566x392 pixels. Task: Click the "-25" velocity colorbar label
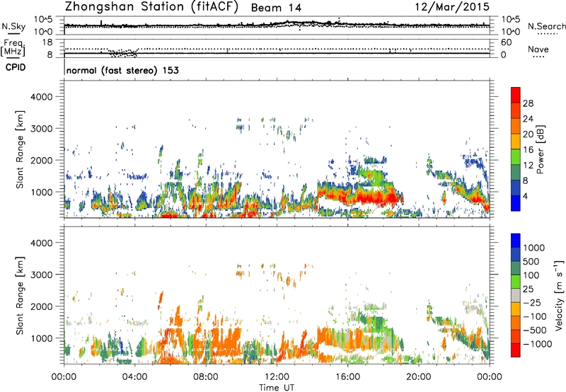(x=532, y=302)
